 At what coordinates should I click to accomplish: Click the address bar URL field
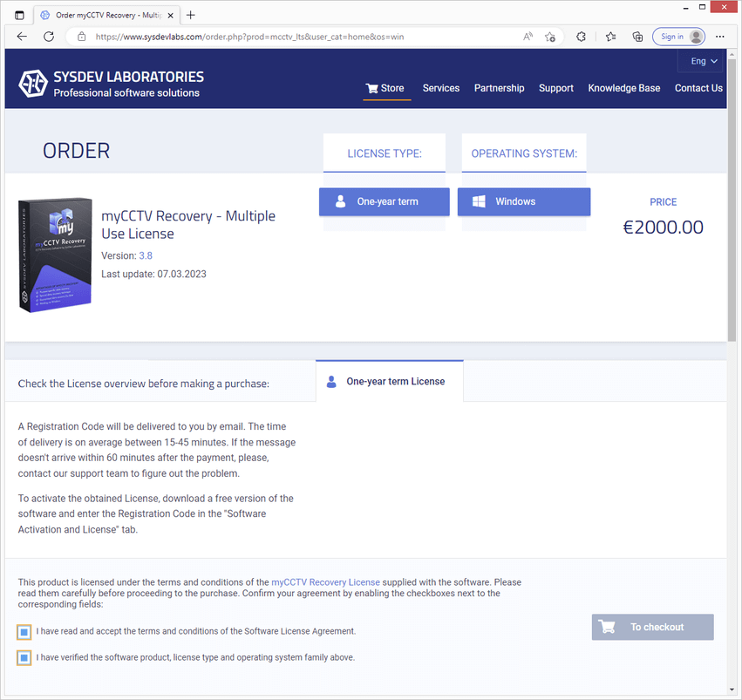[296, 37]
